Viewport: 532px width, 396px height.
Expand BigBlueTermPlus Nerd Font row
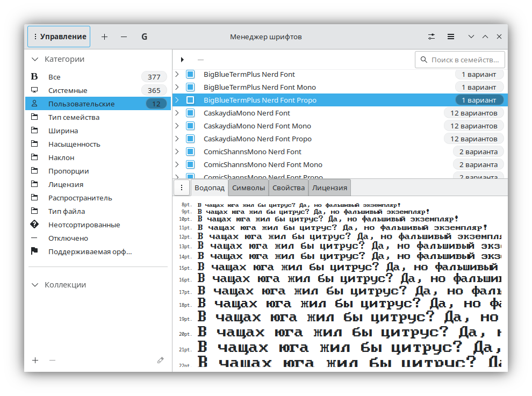(177, 74)
